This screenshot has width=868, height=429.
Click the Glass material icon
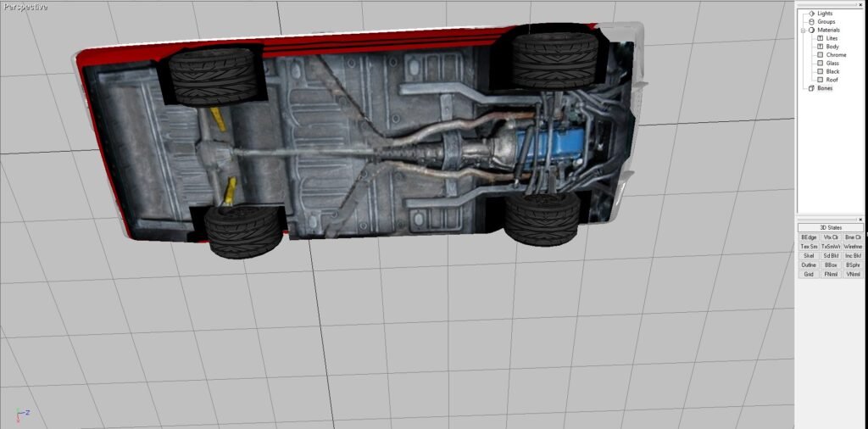point(820,64)
